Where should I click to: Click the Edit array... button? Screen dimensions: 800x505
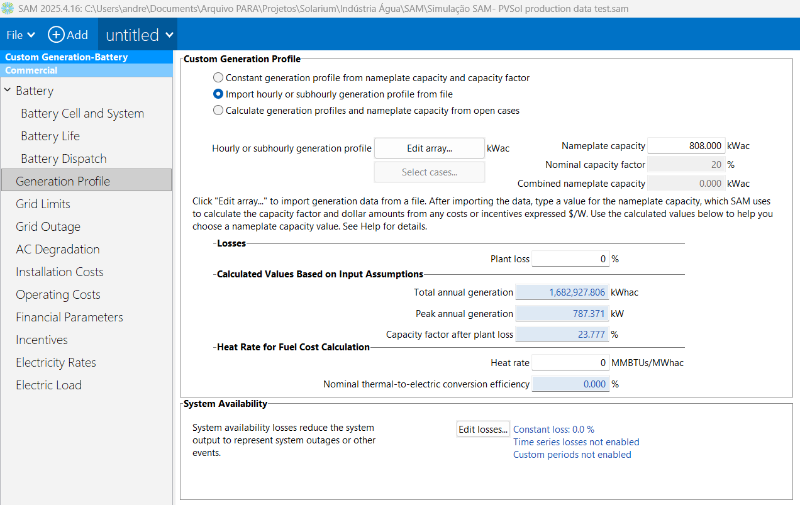pos(429,148)
